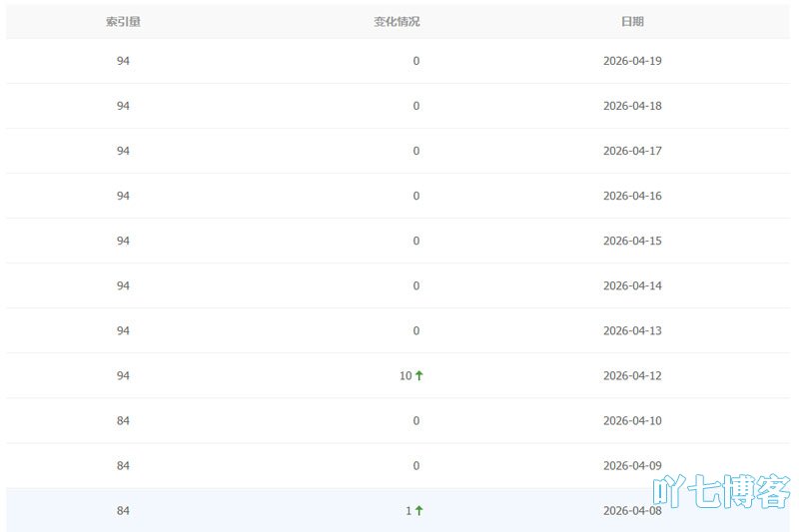Viewport: 799px width, 532px height.
Task: Click the highlighted 2026-04-08 date cell
Action: (x=632, y=510)
